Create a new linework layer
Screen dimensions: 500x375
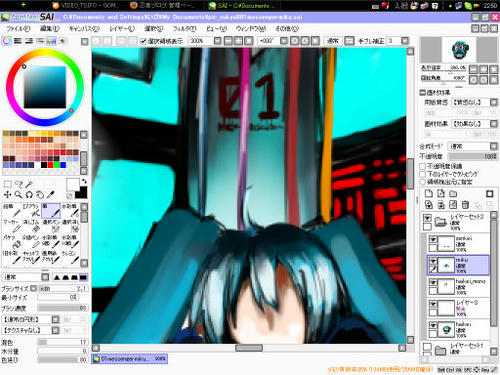441,193
